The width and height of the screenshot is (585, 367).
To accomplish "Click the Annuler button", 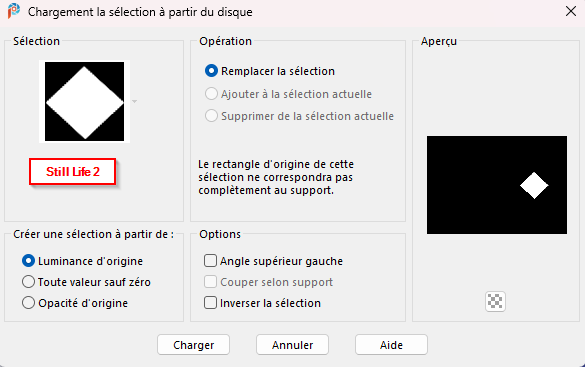I will (292, 345).
